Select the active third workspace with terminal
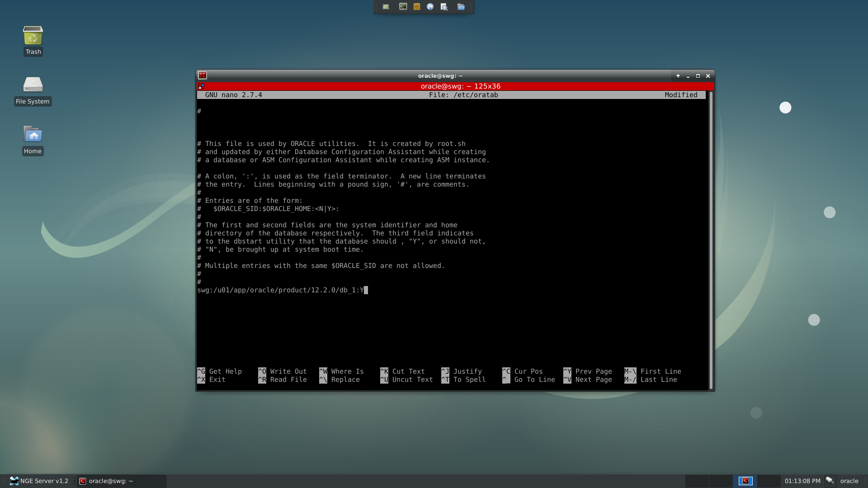The image size is (868, 488). [x=745, y=481]
